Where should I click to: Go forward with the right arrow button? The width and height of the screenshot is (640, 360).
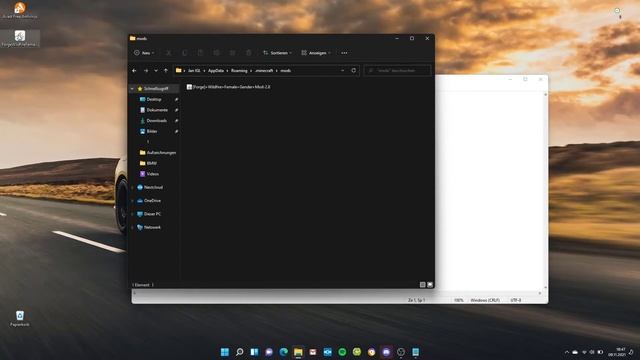click(x=146, y=71)
